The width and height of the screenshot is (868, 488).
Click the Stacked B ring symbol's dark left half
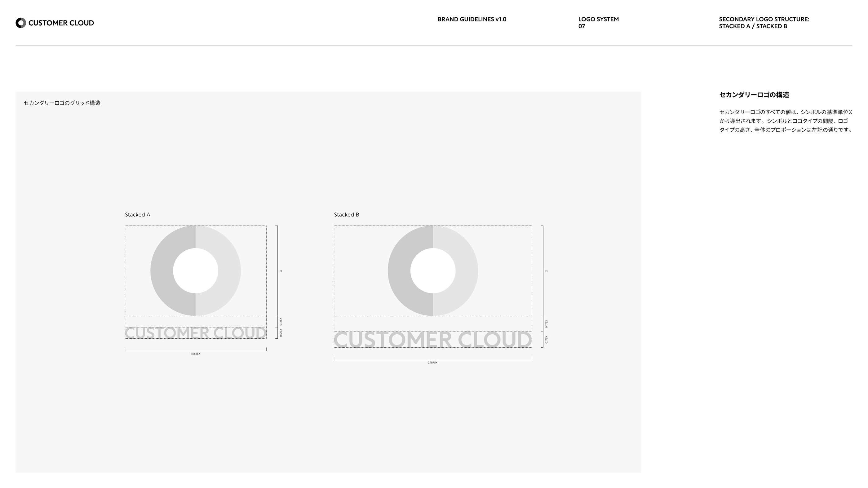click(x=399, y=271)
